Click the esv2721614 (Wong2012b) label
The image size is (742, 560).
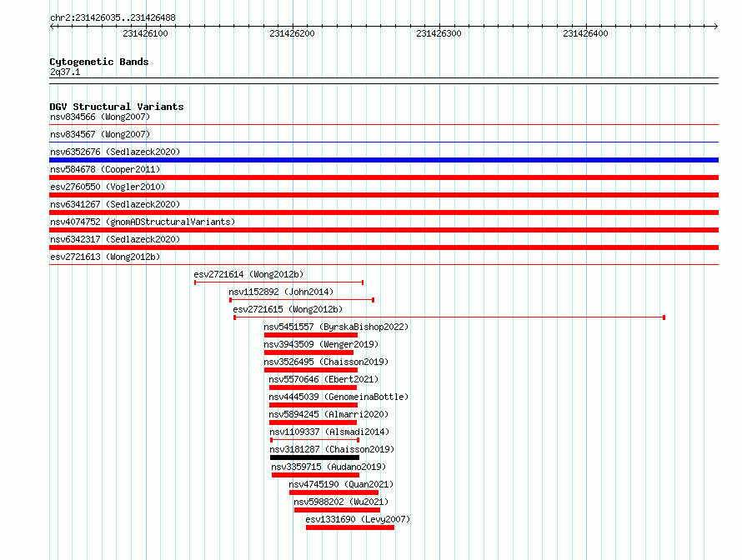pos(248,274)
